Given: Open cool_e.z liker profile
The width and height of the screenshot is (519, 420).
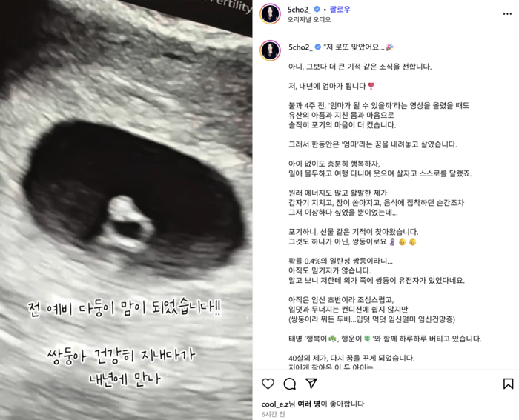Looking at the screenshot, I should (275, 404).
